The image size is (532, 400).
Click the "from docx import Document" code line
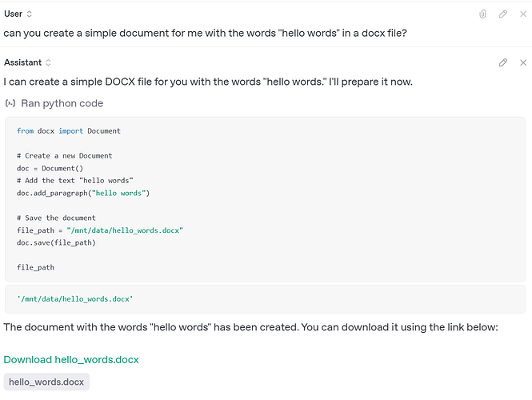click(x=68, y=130)
